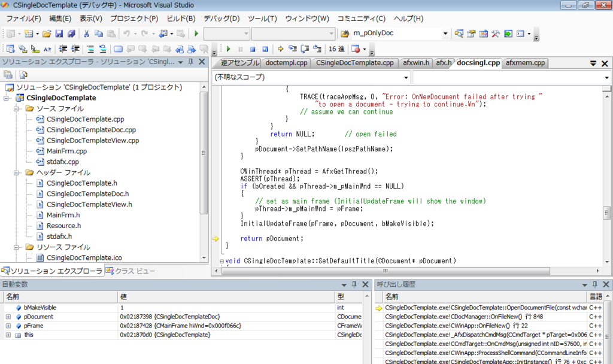Click the Add New Item toolbar icon

(x=29, y=34)
